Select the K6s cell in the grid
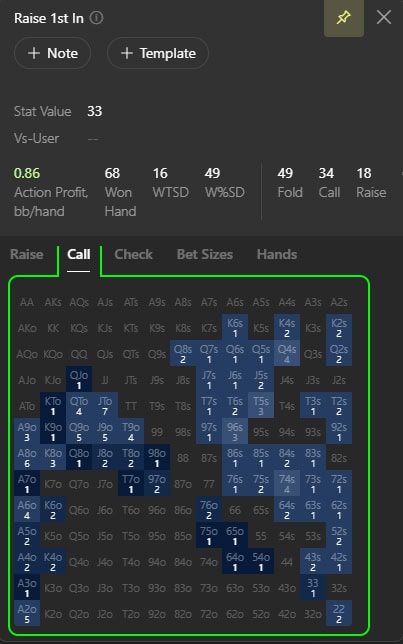Viewport: 403px width, 644px height. pyautogui.click(x=235, y=328)
